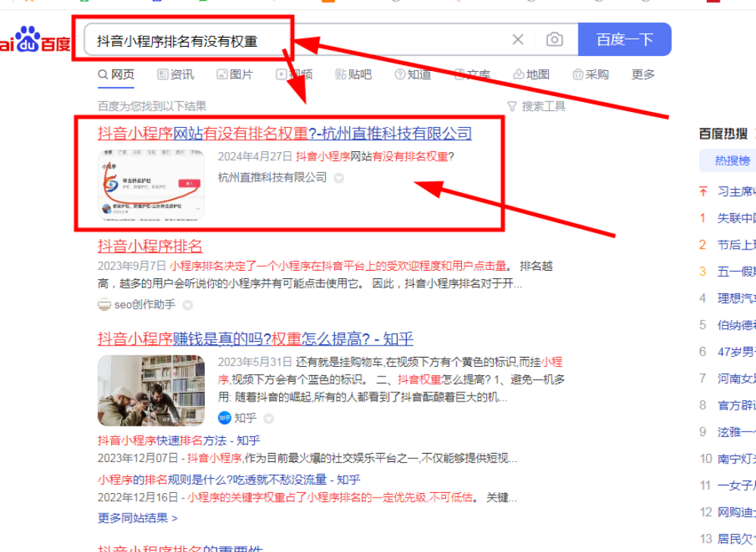Click the library photo thumbnail of the 知乎 result
Viewport: 756px width, 552px height.
click(151, 390)
